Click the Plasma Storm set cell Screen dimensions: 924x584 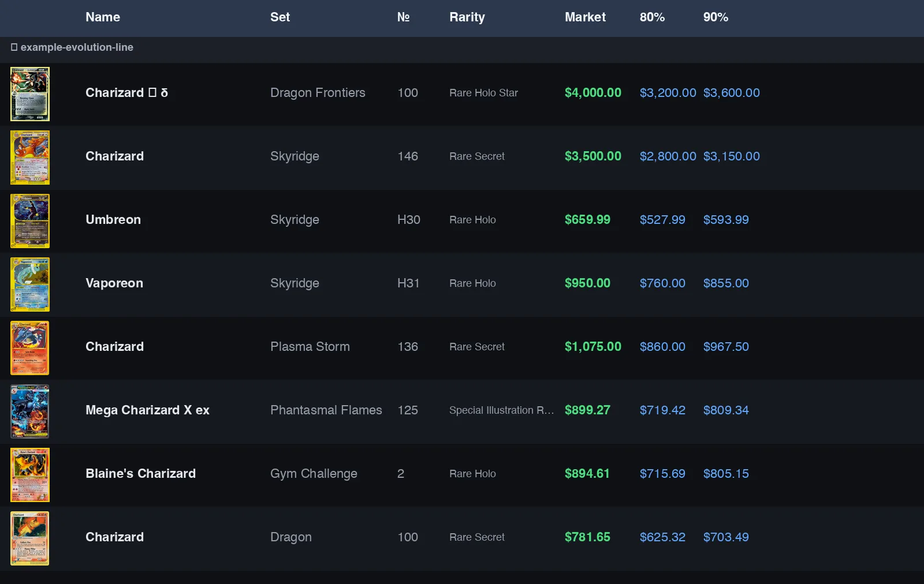click(310, 347)
